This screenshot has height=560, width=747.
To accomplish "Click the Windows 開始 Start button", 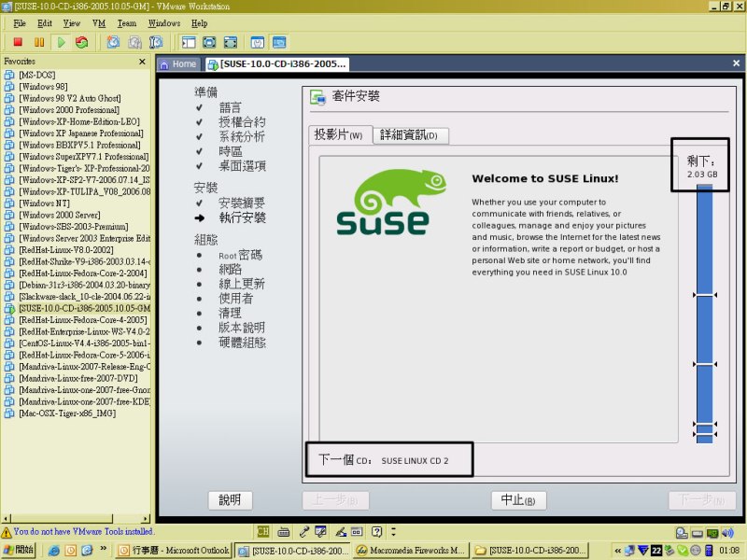I will pos(18,550).
